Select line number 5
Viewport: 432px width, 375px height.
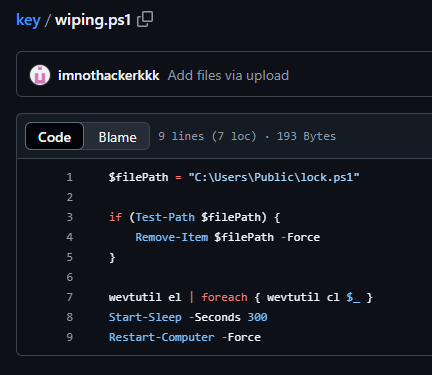[69, 257]
